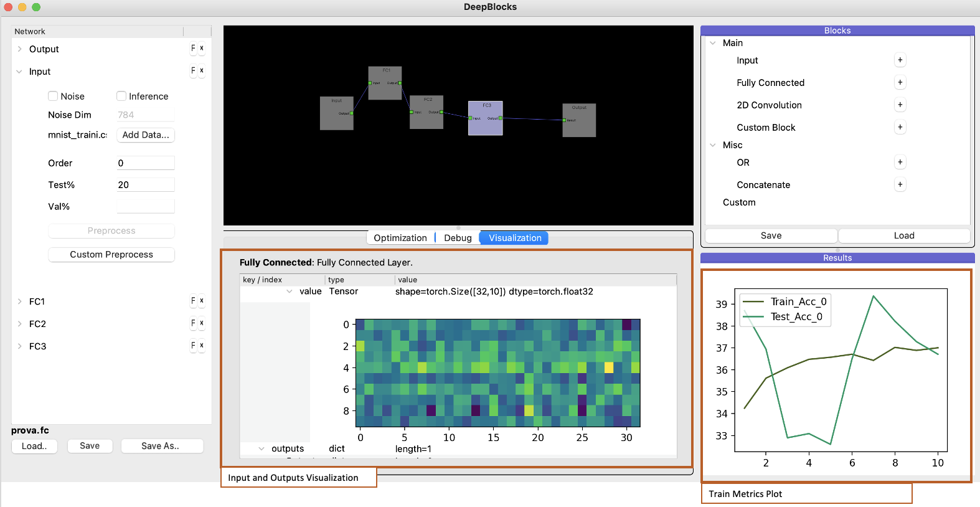
Task: Remove the Output block with its x button
Action: pyautogui.click(x=202, y=48)
